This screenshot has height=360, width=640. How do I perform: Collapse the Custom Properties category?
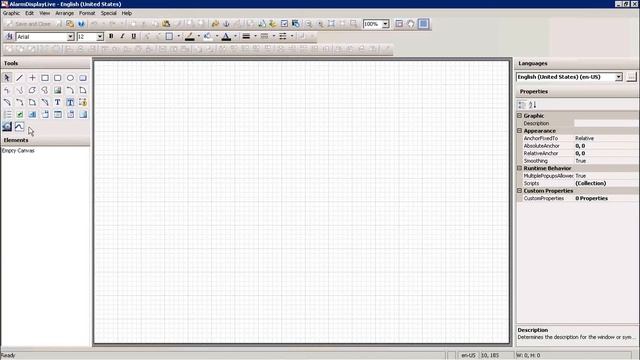[520, 191]
